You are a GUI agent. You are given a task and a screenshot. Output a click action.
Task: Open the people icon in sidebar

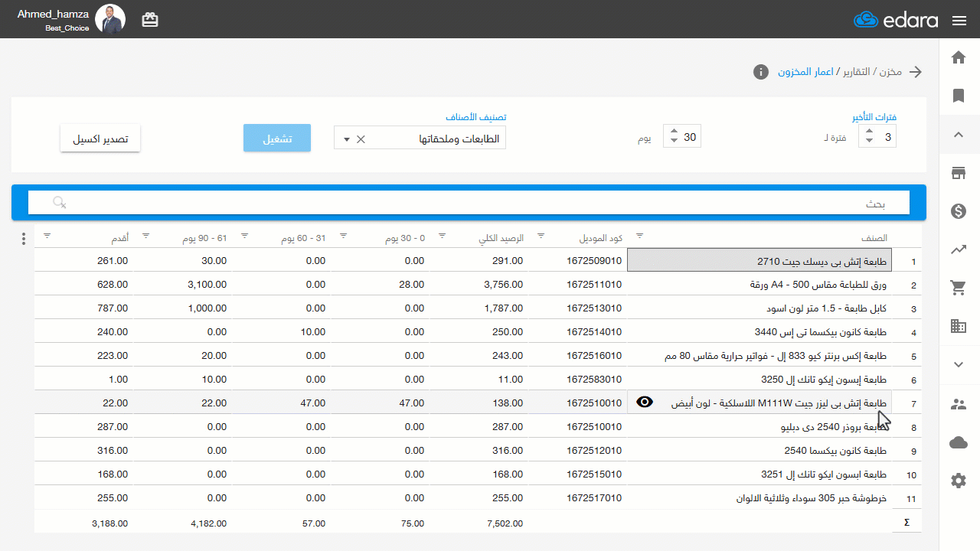point(958,404)
